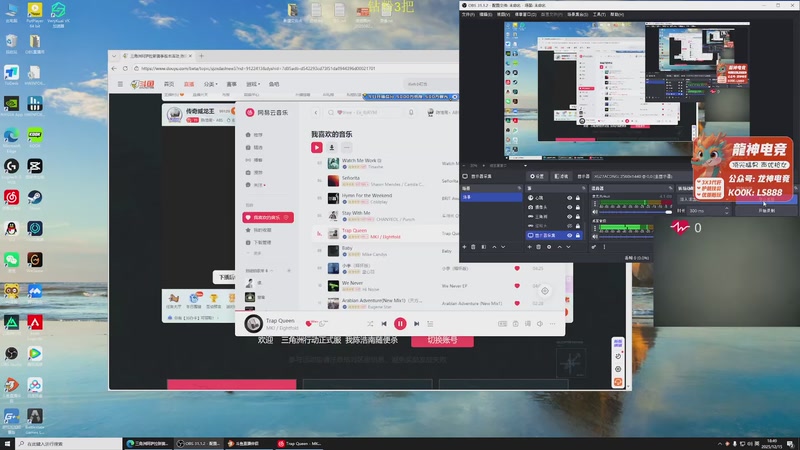Image resolution: width=800 pixels, height=450 pixels.
Task: Go back with the NetEase Music back chevron
Action: pos(316,112)
